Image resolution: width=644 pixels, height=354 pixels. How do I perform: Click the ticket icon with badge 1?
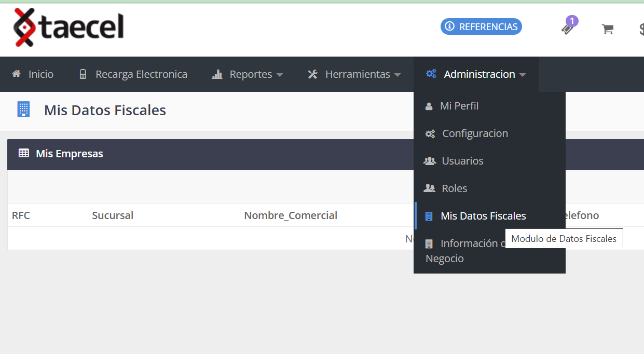click(x=568, y=28)
